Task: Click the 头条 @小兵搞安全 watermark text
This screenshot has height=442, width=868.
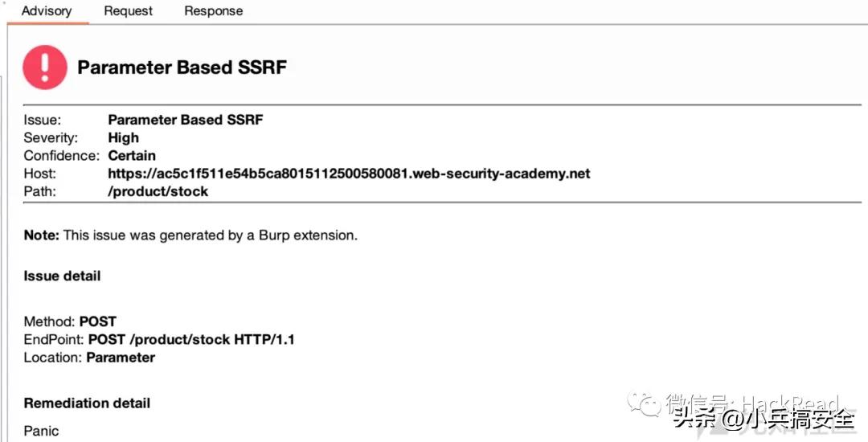Action: click(x=764, y=419)
